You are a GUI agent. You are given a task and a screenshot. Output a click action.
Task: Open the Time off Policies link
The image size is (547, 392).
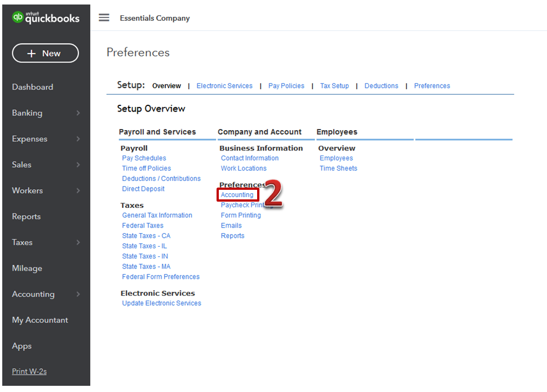coord(147,168)
